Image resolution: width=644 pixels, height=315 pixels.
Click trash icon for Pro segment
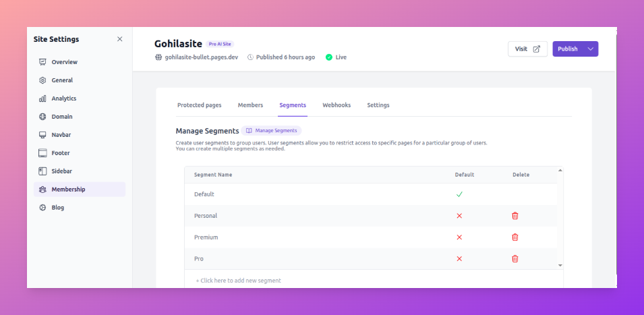(x=515, y=259)
